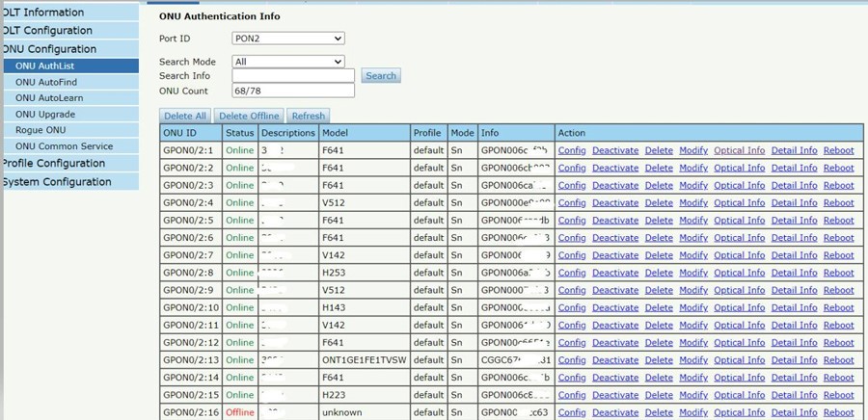The width and height of the screenshot is (868, 420).
Task: Open the Search Mode dropdown
Action: (x=287, y=62)
